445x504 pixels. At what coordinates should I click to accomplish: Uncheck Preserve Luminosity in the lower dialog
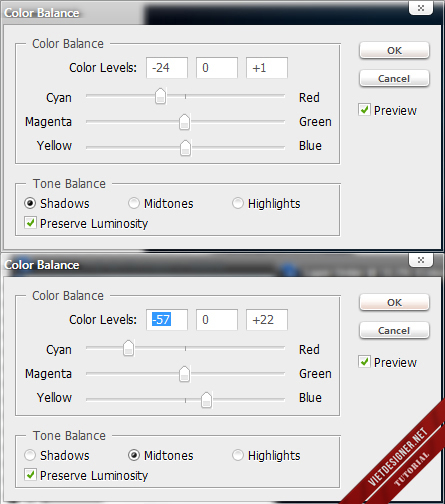[x=30, y=475]
